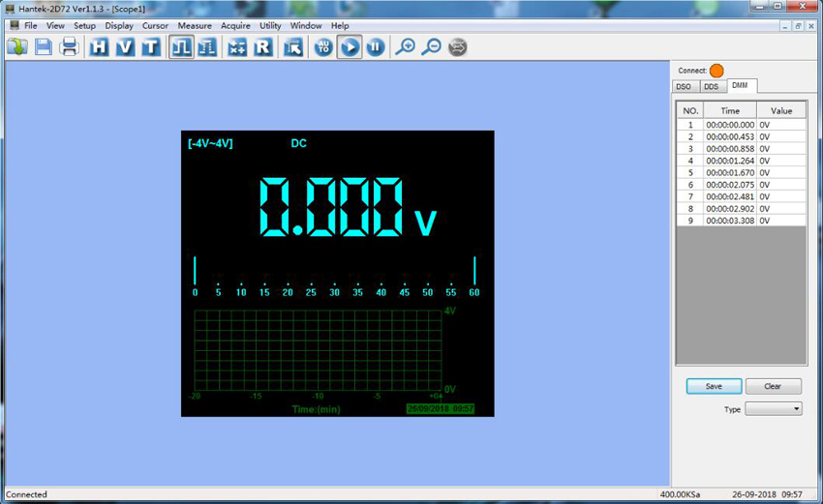Click the pause acquisition icon
This screenshot has width=823, height=504.
376,47
